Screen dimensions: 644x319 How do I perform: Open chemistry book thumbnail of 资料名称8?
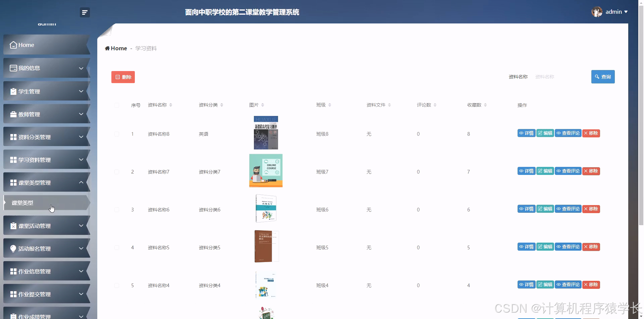coord(266,133)
